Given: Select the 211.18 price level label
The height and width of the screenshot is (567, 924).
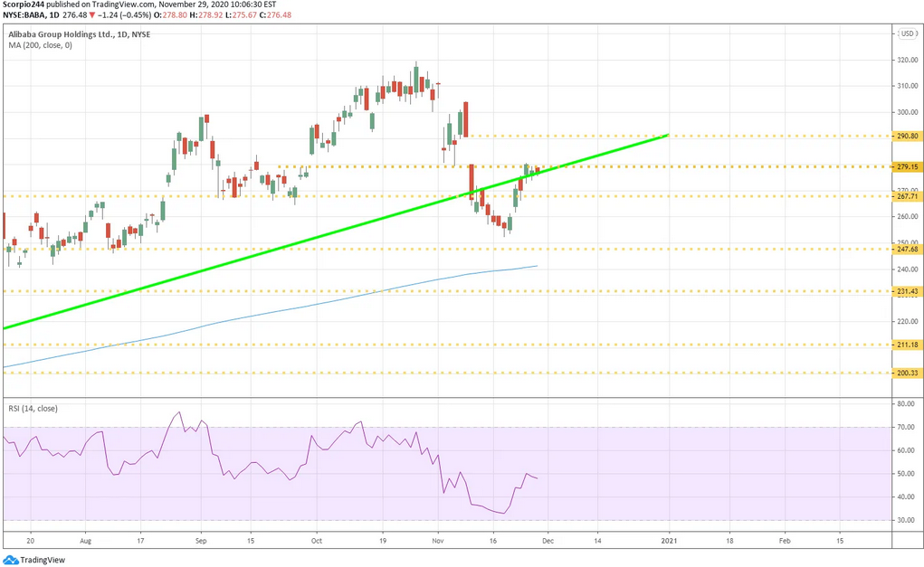Looking at the screenshot, I should [x=907, y=345].
